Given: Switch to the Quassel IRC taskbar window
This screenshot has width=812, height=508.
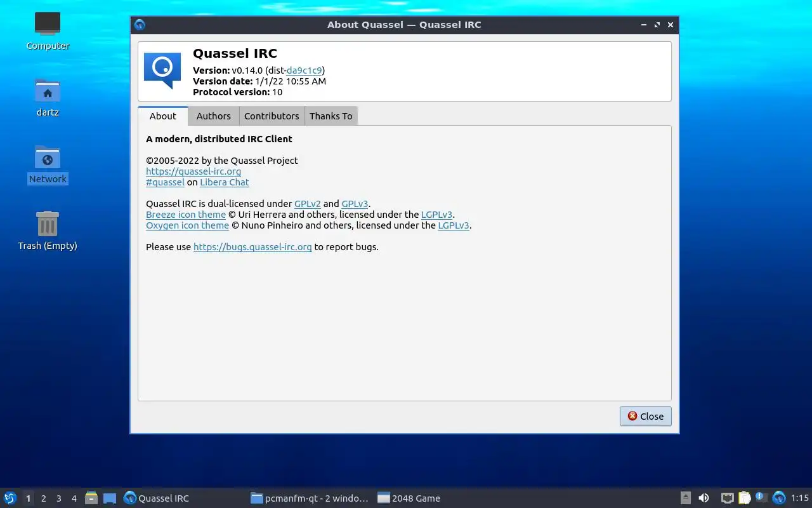Looking at the screenshot, I should pos(184,498).
